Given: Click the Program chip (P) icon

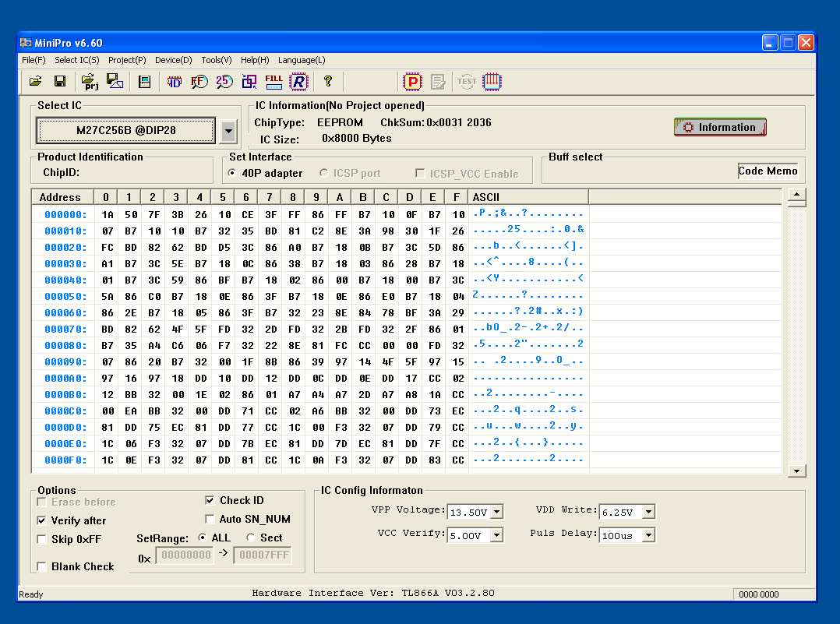Looking at the screenshot, I should pyautogui.click(x=411, y=81).
